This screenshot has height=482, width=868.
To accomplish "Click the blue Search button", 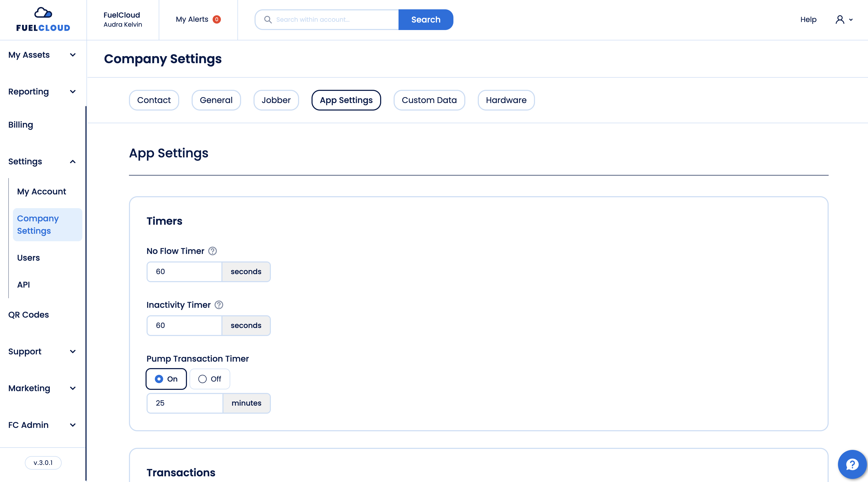I will pyautogui.click(x=425, y=19).
